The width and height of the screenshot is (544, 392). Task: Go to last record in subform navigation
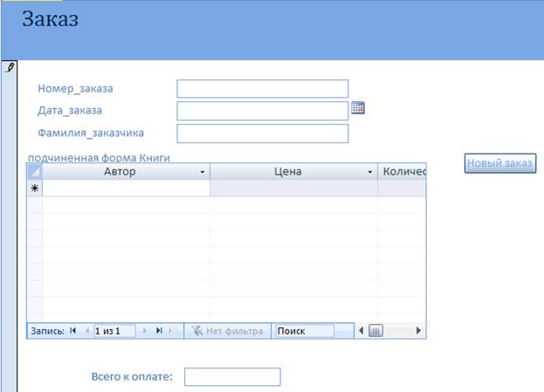[x=159, y=331]
